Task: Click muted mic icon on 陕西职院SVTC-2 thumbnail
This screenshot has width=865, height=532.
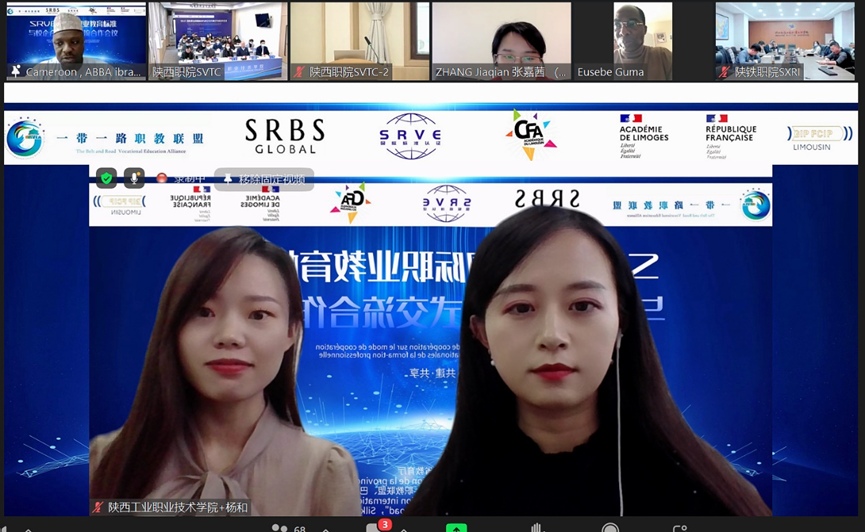Action: click(299, 72)
